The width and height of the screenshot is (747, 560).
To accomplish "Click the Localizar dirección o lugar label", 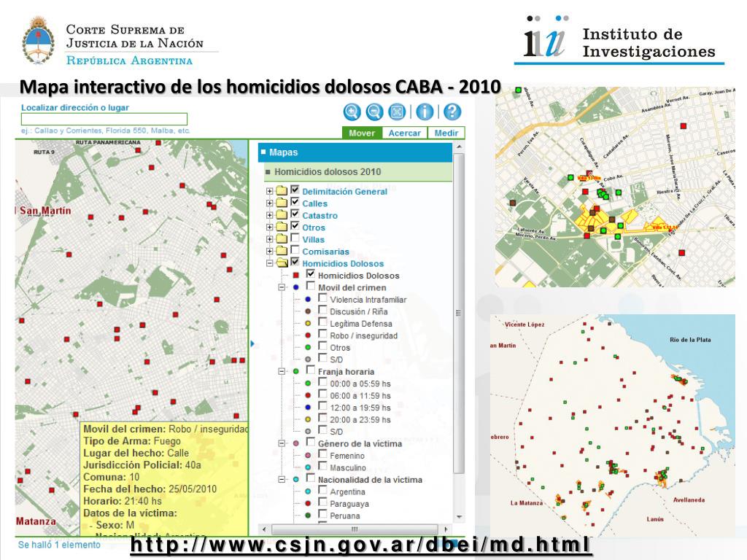I will (x=75, y=108).
